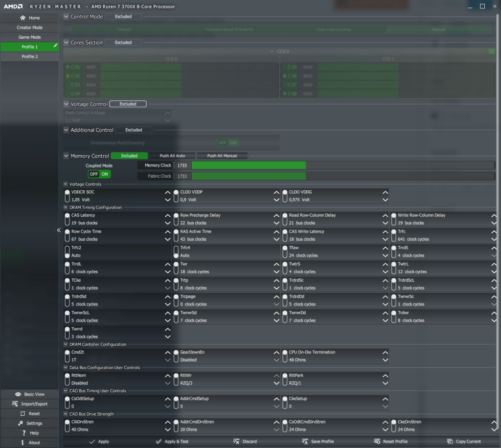501x448 pixels.
Task: Click the Save Profile icon
Action: point(305,442)
